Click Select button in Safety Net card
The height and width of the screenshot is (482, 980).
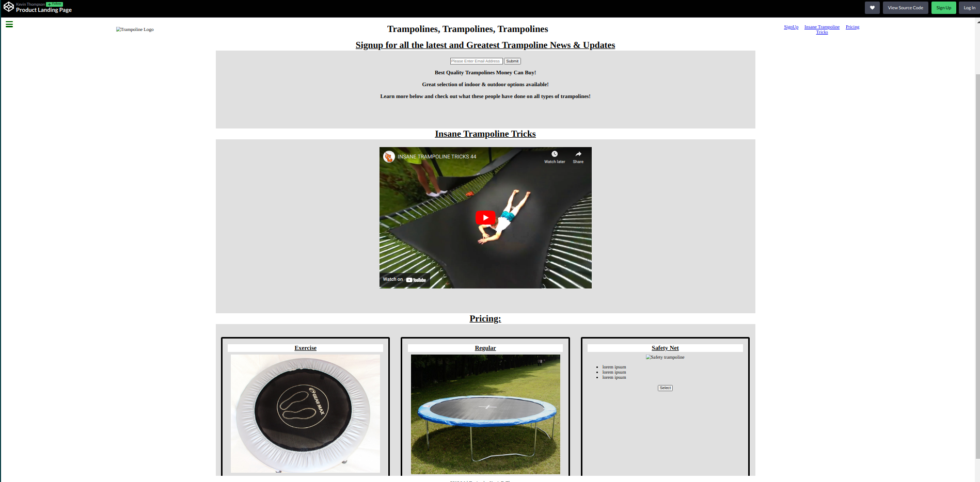[665, 388]
